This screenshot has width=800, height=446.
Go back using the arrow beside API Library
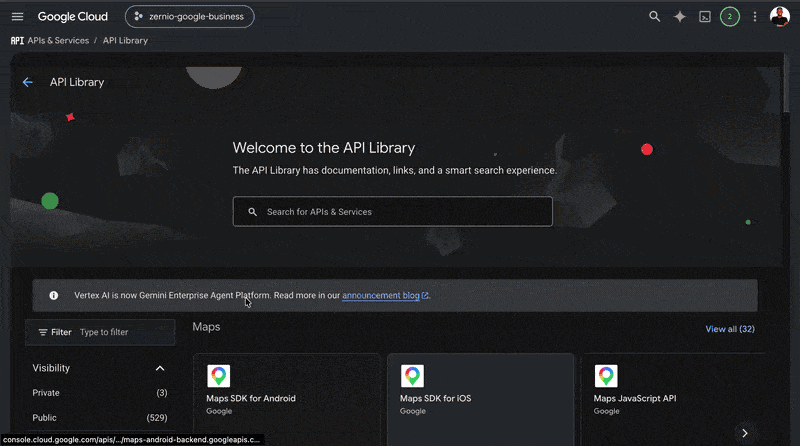[x=28, y=82]
